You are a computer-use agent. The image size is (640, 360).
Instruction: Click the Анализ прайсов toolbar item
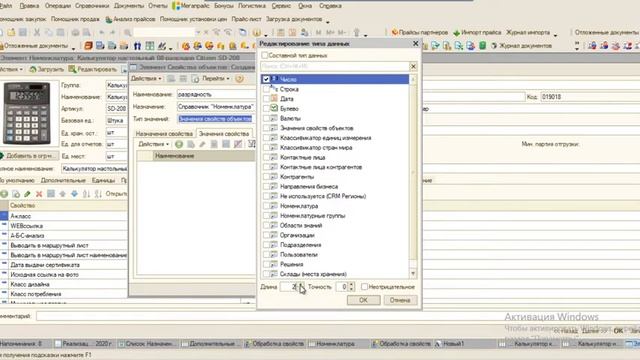pyautogui.click(x=131, y=19)
